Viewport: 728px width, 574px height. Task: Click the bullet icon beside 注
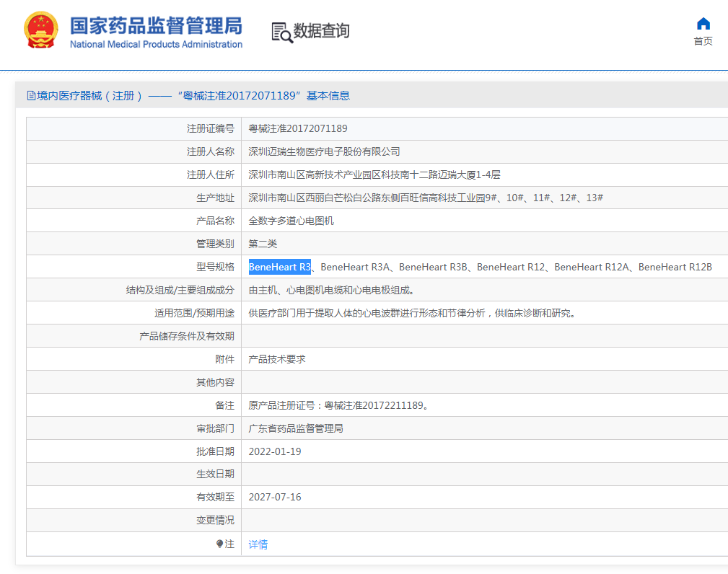coord(219,544)
